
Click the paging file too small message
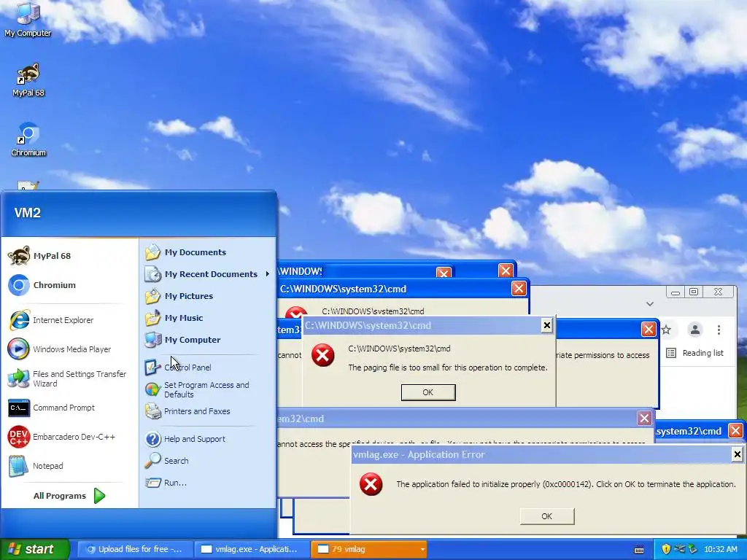448,367
